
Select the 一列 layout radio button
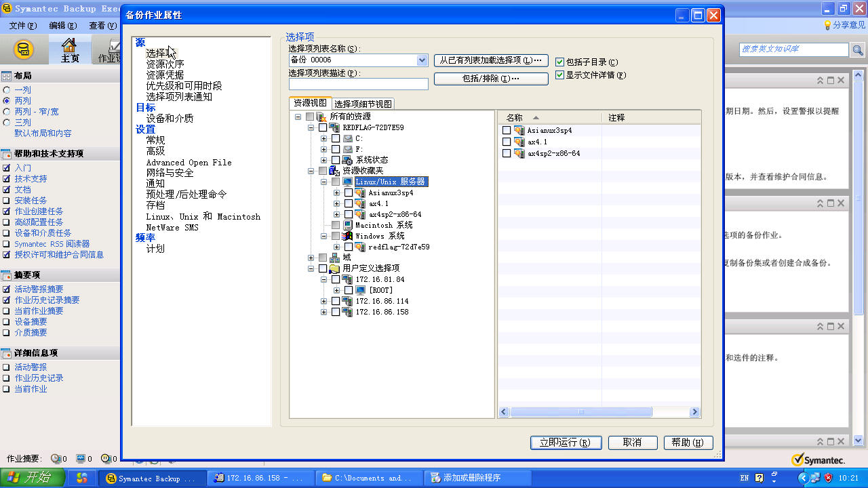pos(7,90)
